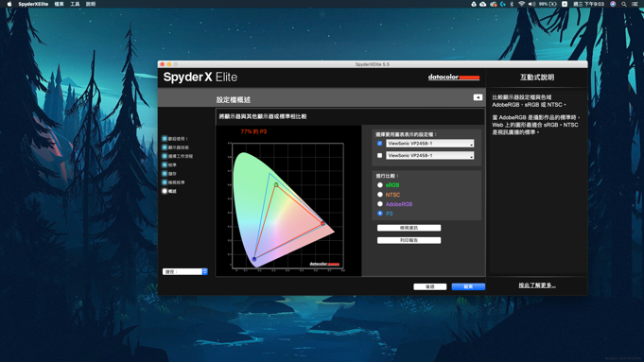
Task: Open the first ViewSonic VP2458-1 profile dropdown
Action: point(429,144)
